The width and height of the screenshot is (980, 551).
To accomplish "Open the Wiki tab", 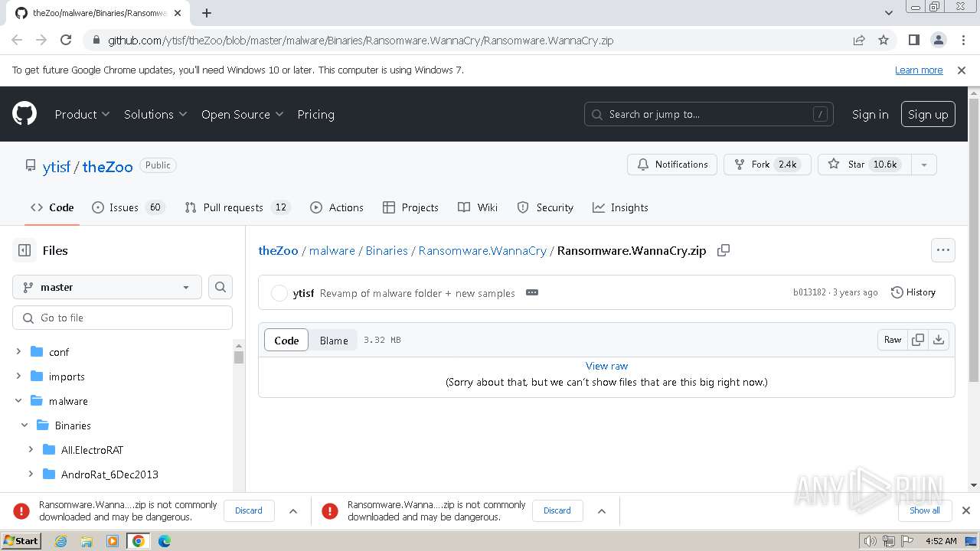I will [478, 207].
